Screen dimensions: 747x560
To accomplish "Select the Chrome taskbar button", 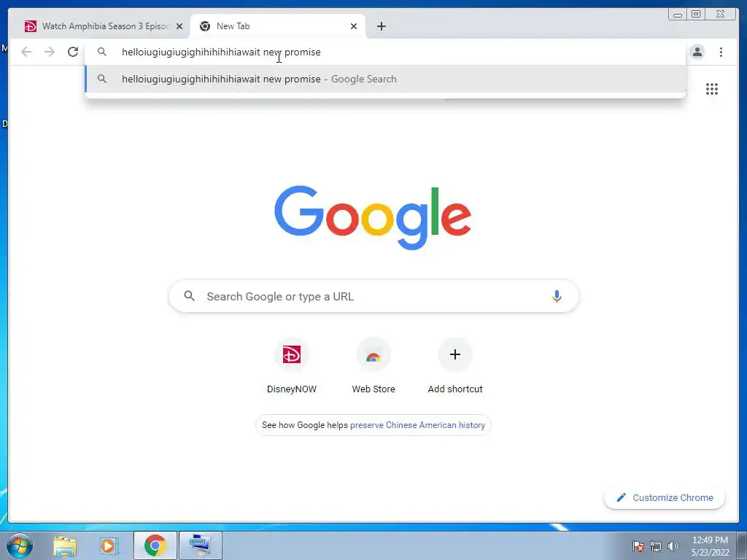I will pos(155,545).
